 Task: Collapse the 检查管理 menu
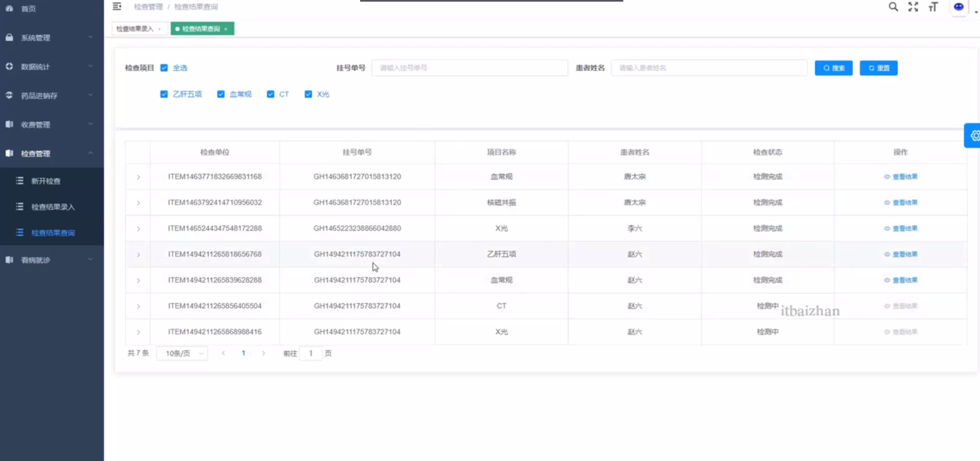(52, 153)
